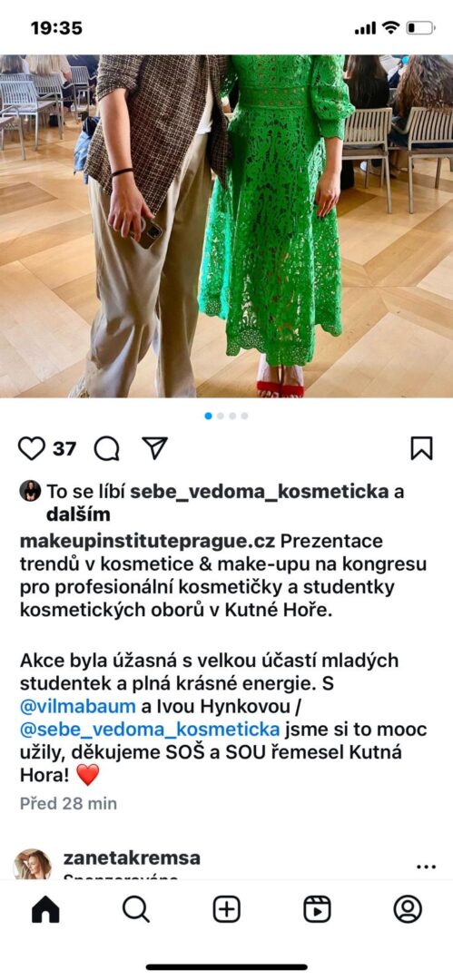Open comments via the speech bubble icon
The width and height of the screenshot is (453, 980).
coord(107,448)
